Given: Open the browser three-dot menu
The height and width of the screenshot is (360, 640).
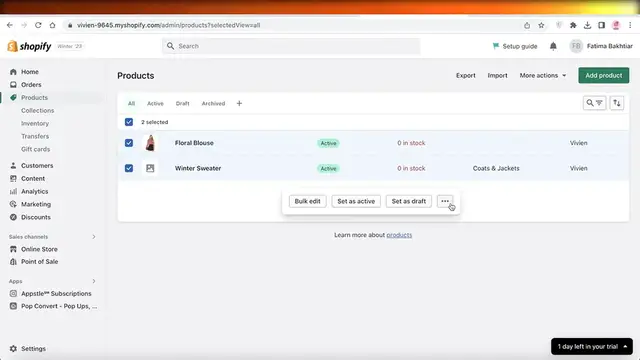Looking at the screenshot, I should tap(630, 25).
